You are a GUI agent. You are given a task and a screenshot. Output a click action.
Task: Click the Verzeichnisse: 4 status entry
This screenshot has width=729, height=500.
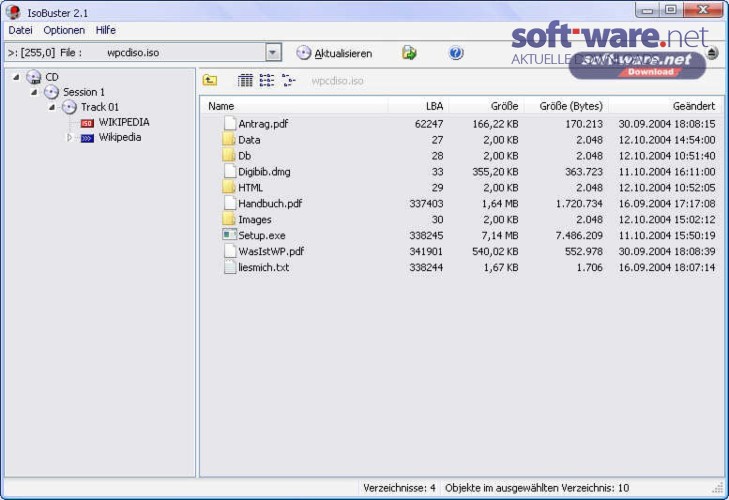click(x=399, y=488)
